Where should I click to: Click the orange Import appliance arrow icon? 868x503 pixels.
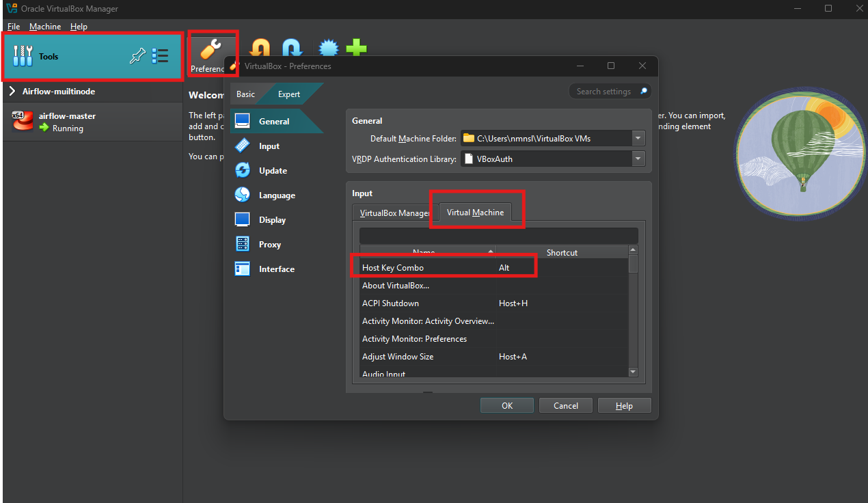tap(260, 47)
